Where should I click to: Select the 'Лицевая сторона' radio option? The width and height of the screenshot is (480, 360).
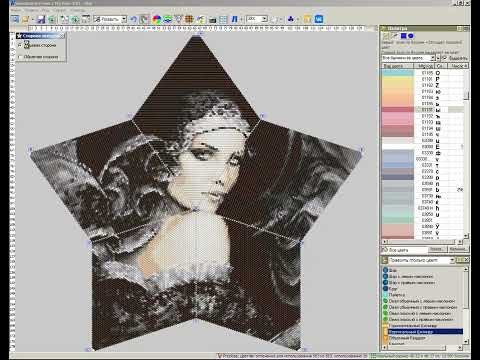(20, 45)
